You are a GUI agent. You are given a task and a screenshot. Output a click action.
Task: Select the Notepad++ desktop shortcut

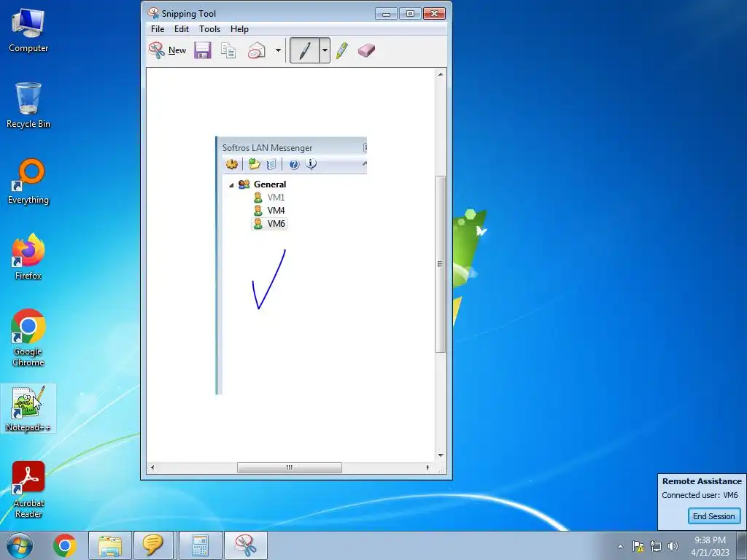tap(28, 408)
